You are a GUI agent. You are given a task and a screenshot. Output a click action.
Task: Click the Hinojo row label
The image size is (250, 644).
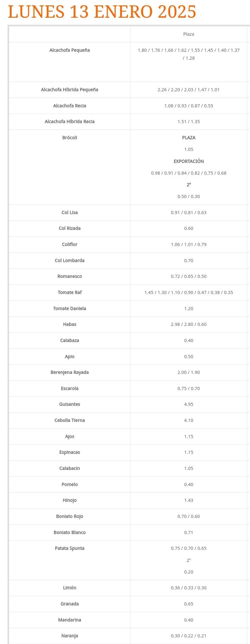click(x=70, y=500)
